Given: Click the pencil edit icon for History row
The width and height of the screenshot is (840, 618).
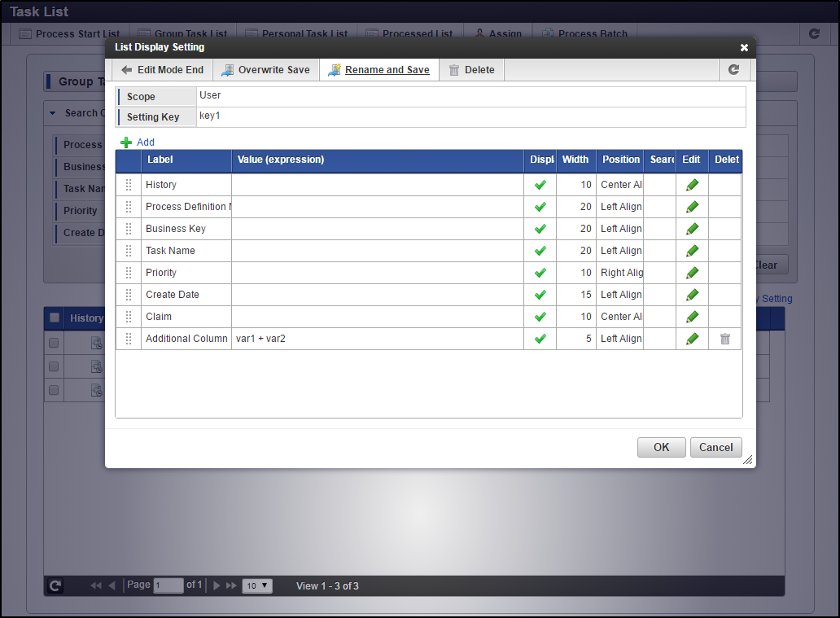Looking at the screenshot, I should [692, 185].
